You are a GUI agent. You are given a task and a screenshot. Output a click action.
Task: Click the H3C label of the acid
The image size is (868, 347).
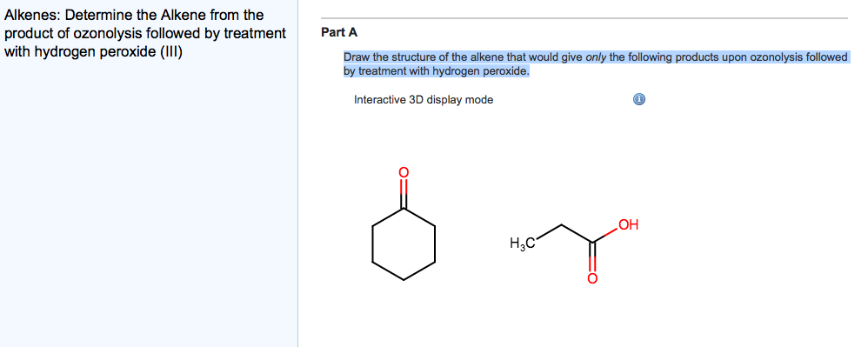point(522,244)
